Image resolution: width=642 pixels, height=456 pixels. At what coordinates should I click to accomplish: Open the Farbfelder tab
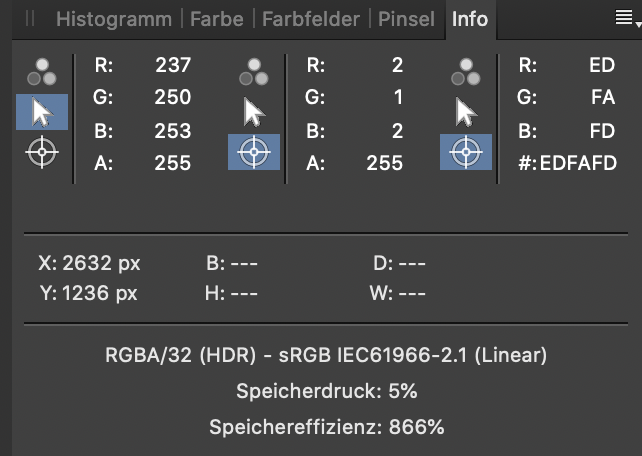[x=311, y=19]
